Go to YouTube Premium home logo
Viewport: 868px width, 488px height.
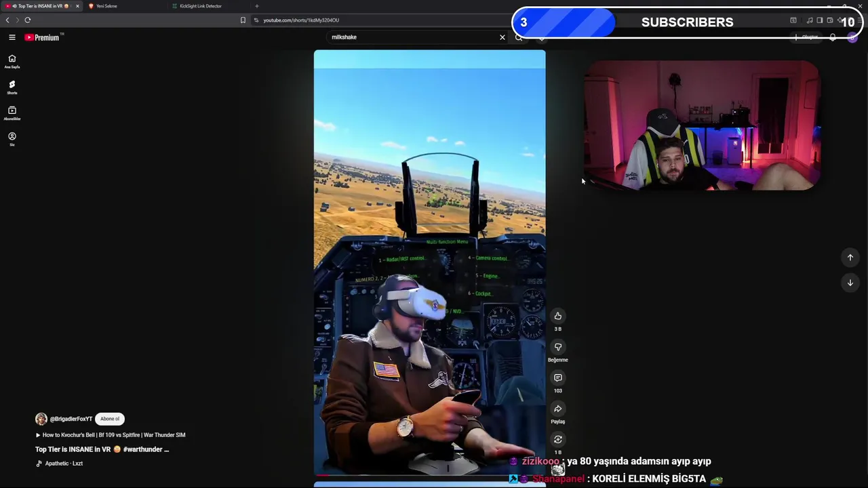tap(43, 37)
